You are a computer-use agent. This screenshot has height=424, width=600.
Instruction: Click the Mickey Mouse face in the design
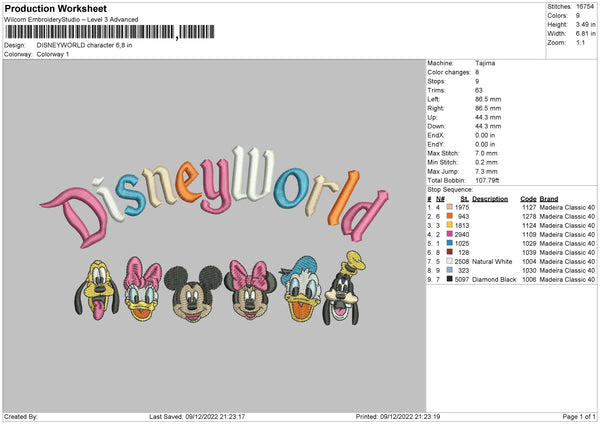(193, 294)
